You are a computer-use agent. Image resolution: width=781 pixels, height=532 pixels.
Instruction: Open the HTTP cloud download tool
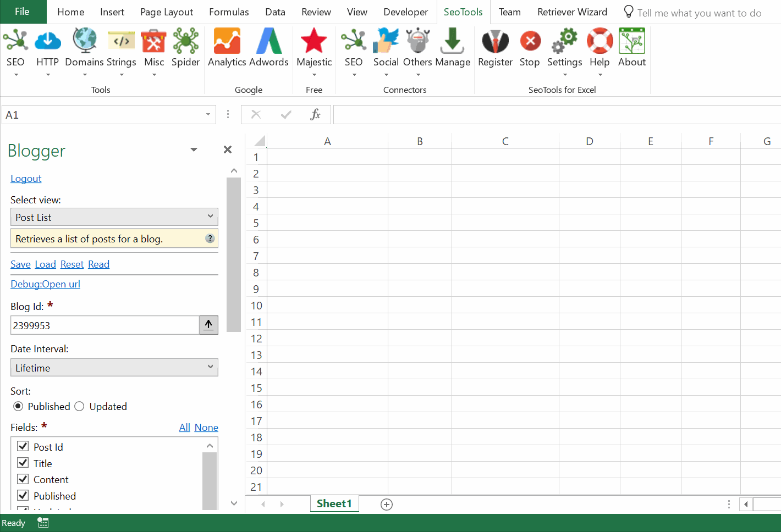click(x=48, y=41)
